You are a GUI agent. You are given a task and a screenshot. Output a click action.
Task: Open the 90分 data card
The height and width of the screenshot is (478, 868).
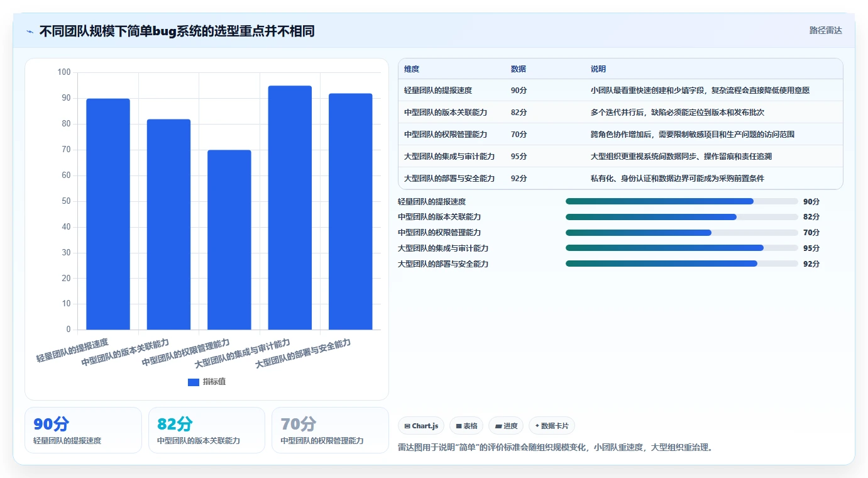[x=83, y=430]
